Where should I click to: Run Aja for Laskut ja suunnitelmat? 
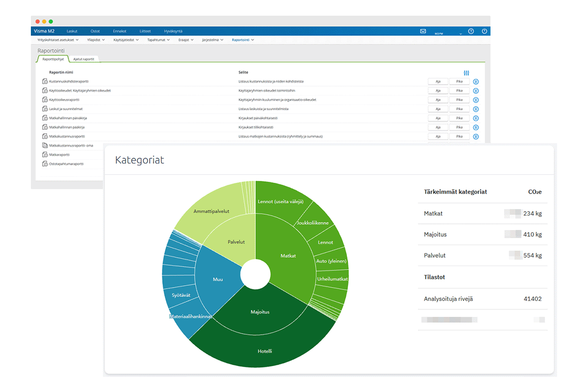[x=438, y=109]
